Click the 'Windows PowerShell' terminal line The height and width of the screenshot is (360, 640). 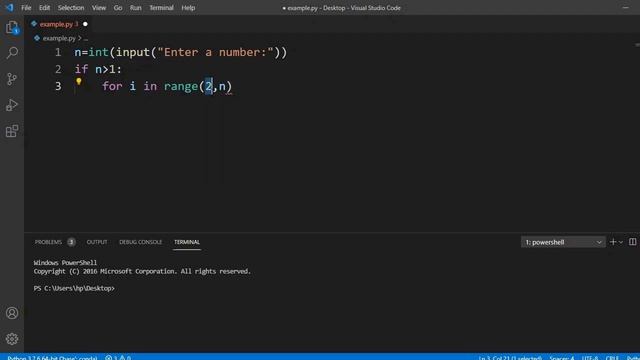(65, 262)
